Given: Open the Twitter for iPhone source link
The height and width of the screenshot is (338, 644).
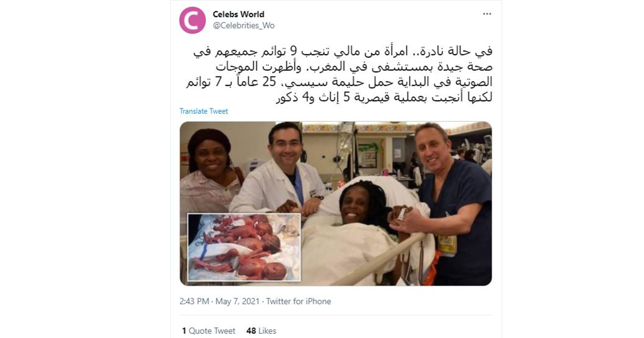Looking at the screenshot, I should (x=298, y=302).
